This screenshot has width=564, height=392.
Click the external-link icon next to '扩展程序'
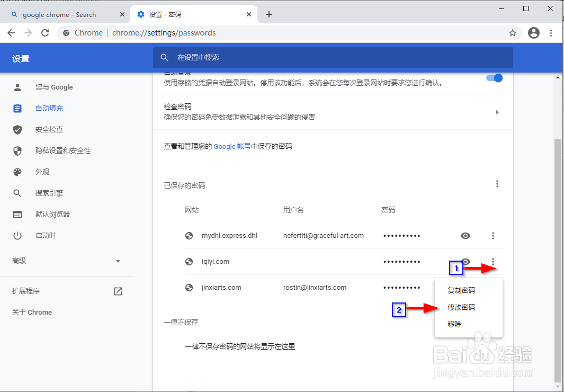click(x=118, y=291)
